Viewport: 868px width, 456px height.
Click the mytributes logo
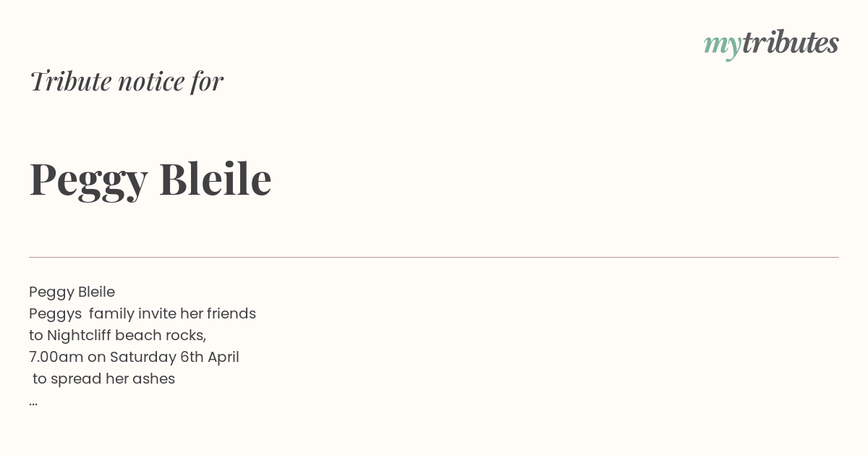point(771,43)
